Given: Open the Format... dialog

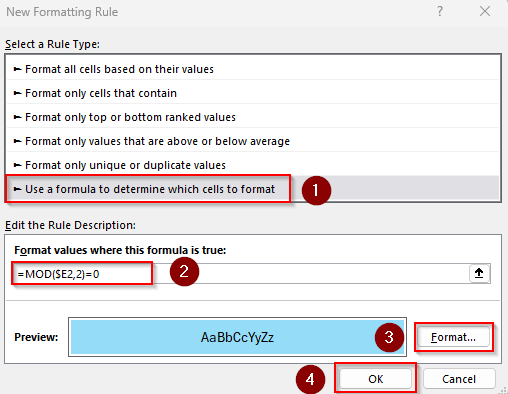Looking at the screenshot, I should pos(453,337).
